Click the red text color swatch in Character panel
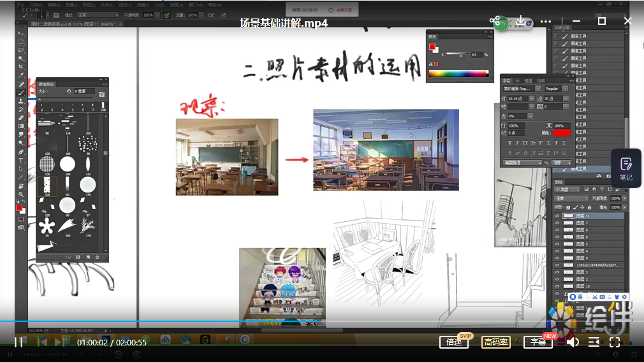644x362 pixels. tap(562, 133)
